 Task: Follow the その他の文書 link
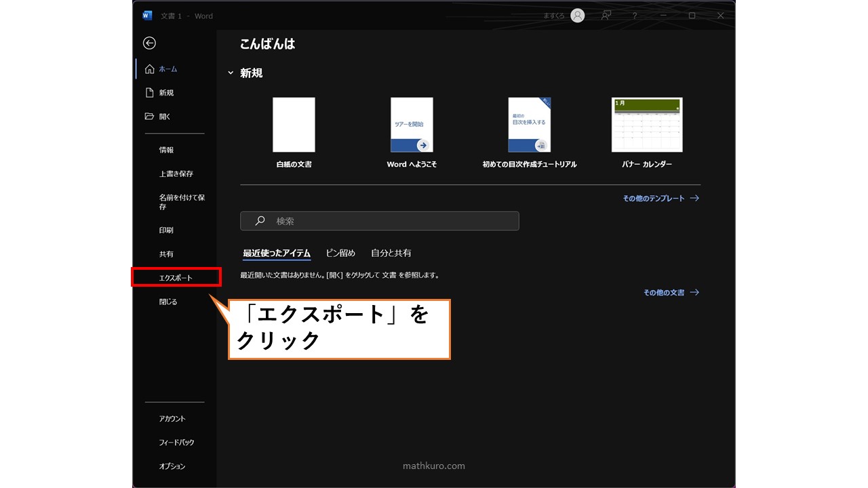[x=671, y=293]
